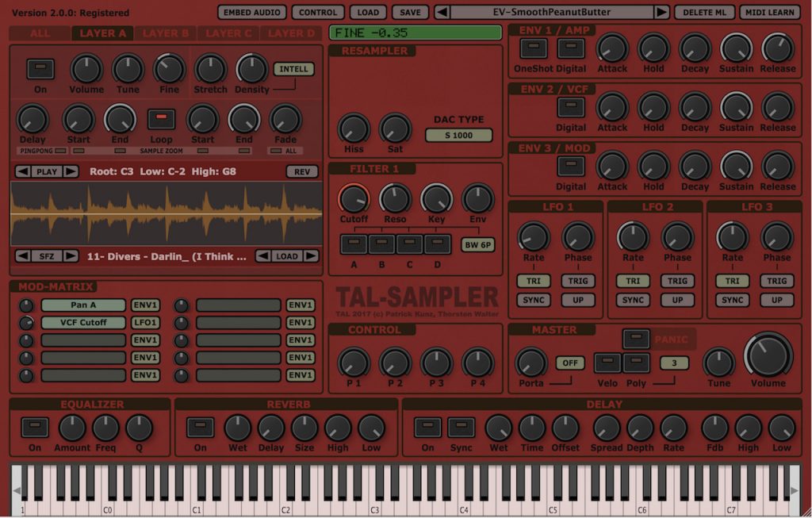The height and width of the screenshot is (518, 812).
Task: Click the Delay Fdb knob
Action: coord(714,428)
